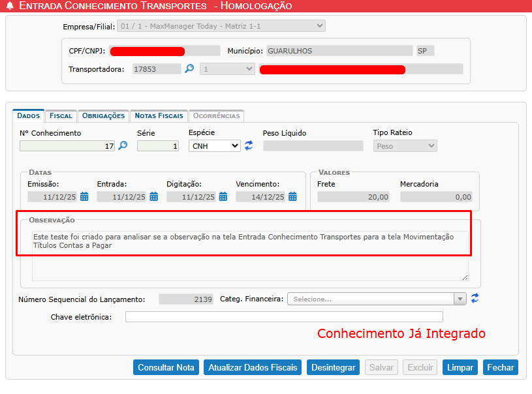Screen dimensions: 532x394
Task: Open the Espécie CNH dropdown
Action: tap(214, 146)
